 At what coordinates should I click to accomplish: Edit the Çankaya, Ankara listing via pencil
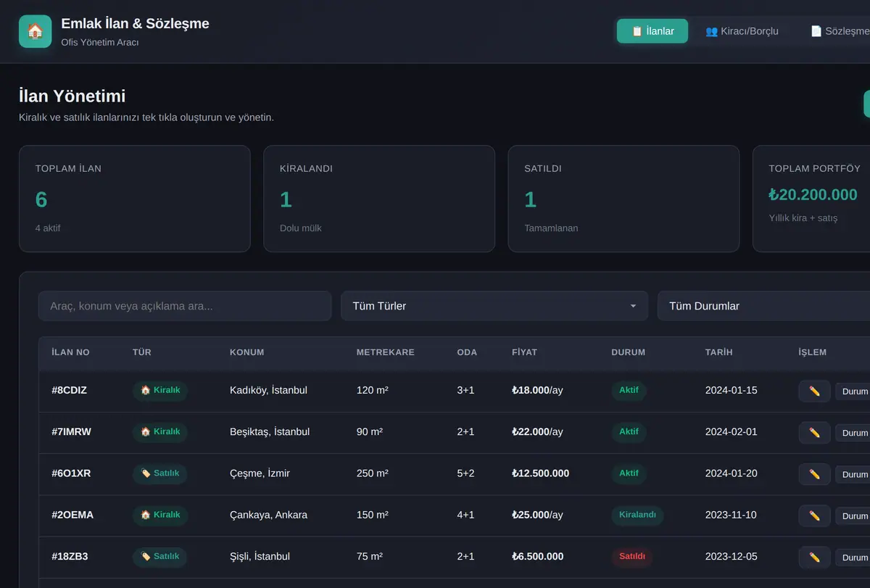pyautogui.click(x=814, y=515)
